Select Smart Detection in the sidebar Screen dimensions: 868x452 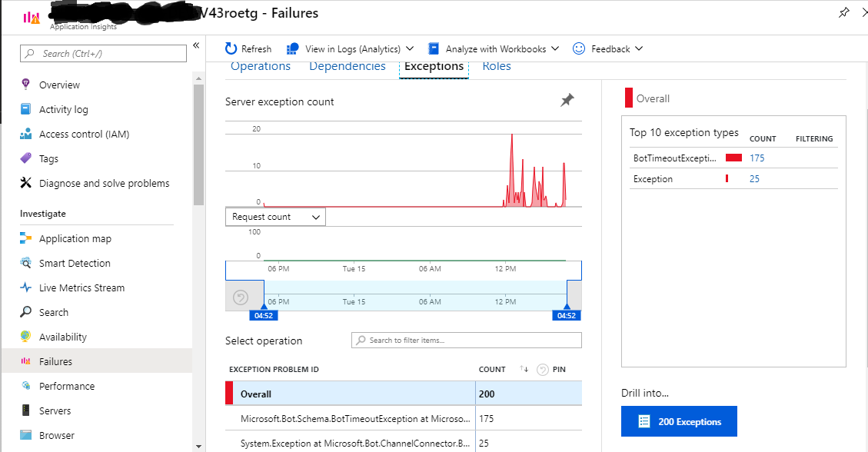[x=75, y=263]
